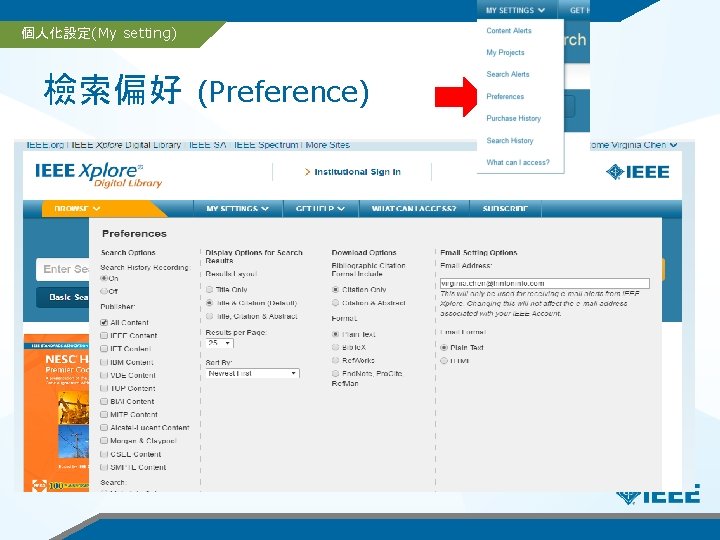Open the NESC Handbook promo banner
Image resolution: width=720 pixels, height=540 pixels.
click(x=56, y=413)
